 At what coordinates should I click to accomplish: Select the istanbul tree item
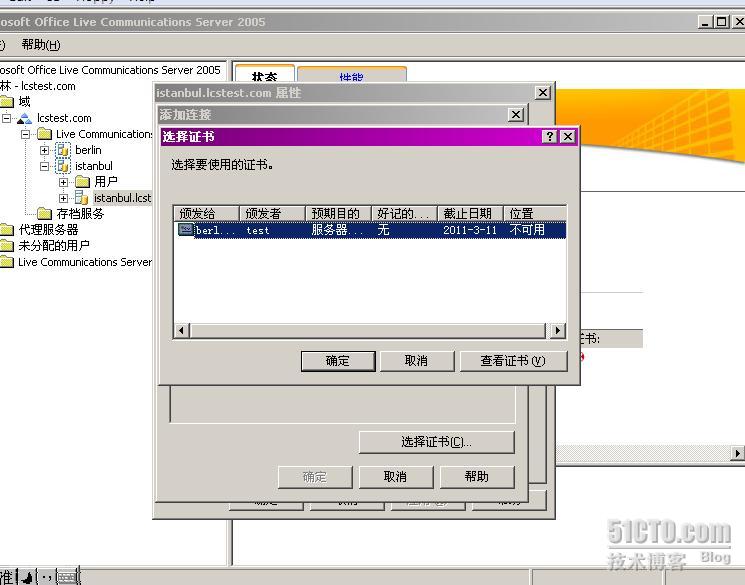94,166
